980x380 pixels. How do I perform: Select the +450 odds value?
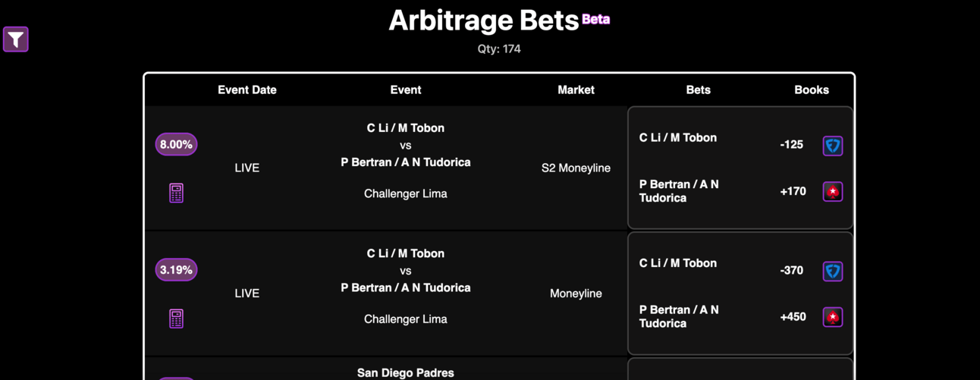click(793, 316)
